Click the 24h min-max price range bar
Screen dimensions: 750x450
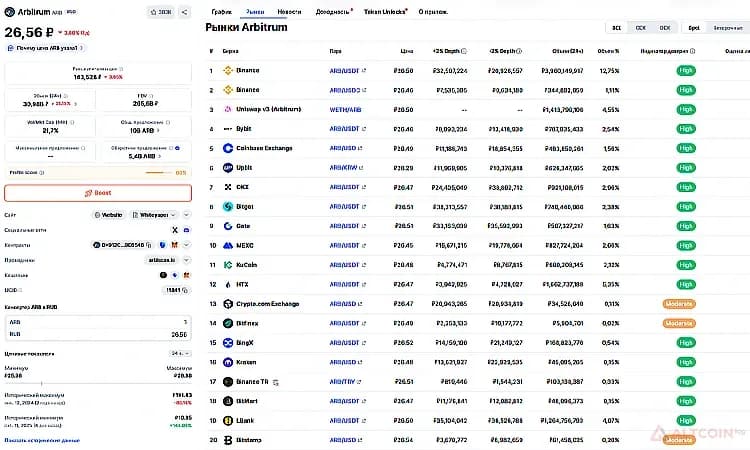tap(98, 384)
